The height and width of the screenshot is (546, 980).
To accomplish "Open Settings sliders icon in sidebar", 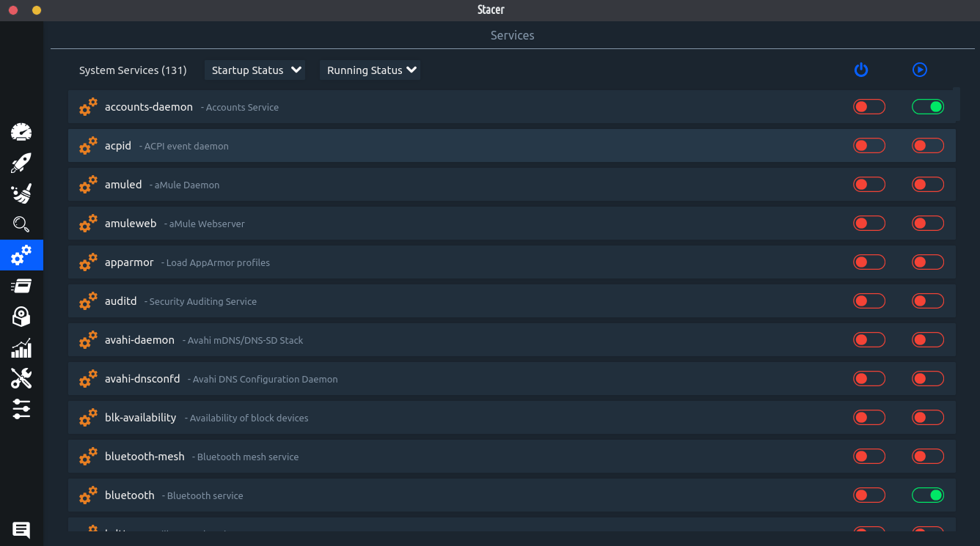I will (21, 409).
